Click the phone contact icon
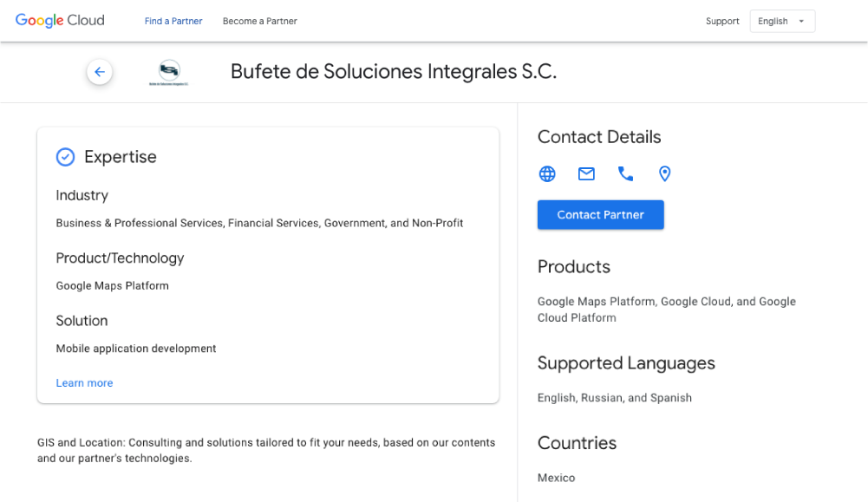 click(625, 174)
